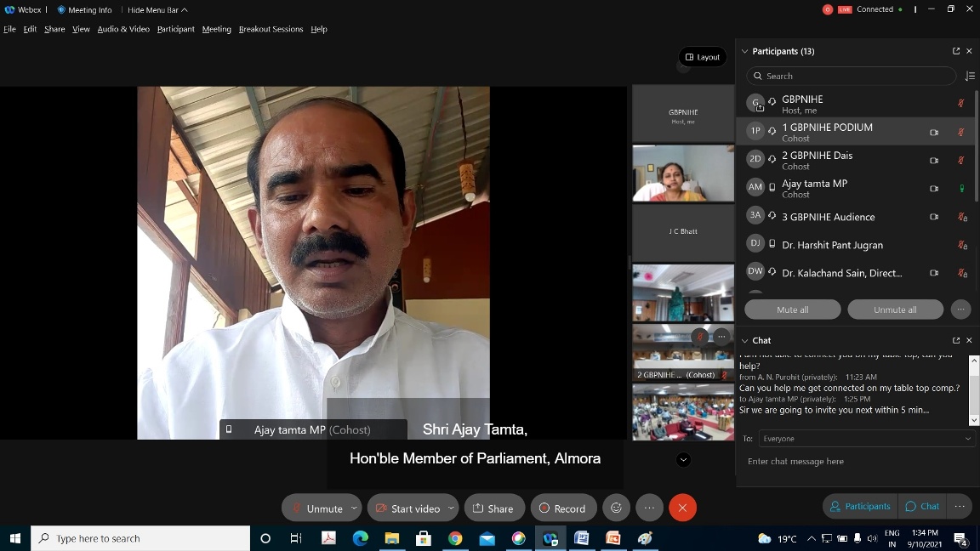Click the participant list sort icon

pyautogui.click(x=969, y=76)
